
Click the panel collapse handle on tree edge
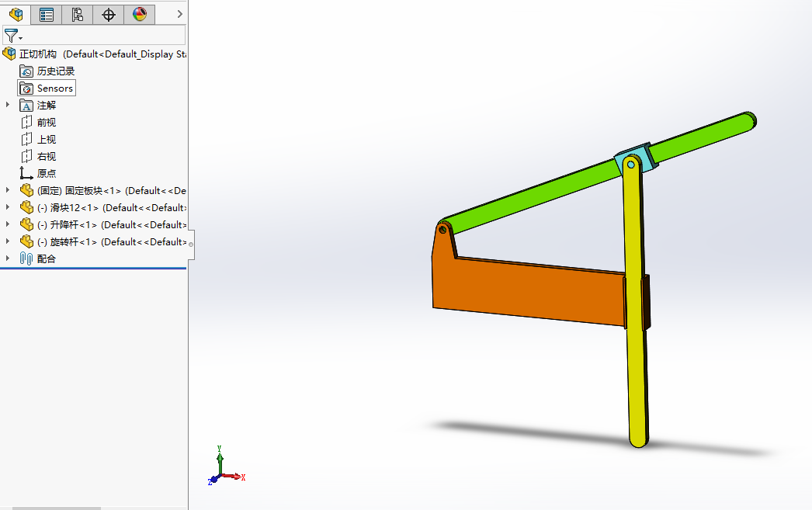(x=190, y=245)
